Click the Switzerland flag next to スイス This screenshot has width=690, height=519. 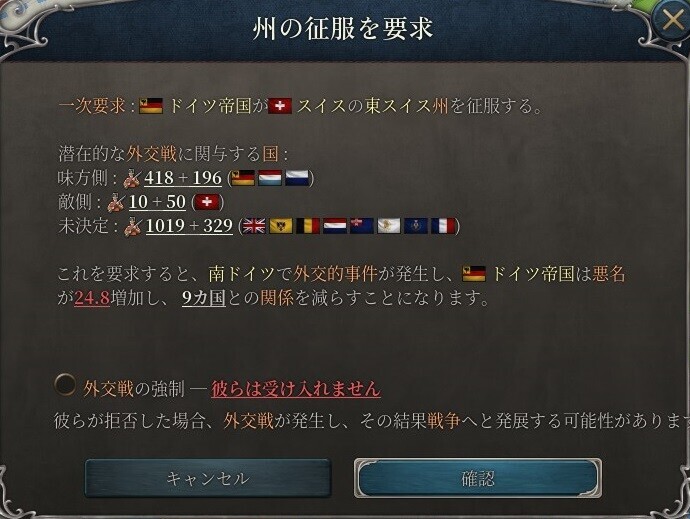[x=280, y=106]
